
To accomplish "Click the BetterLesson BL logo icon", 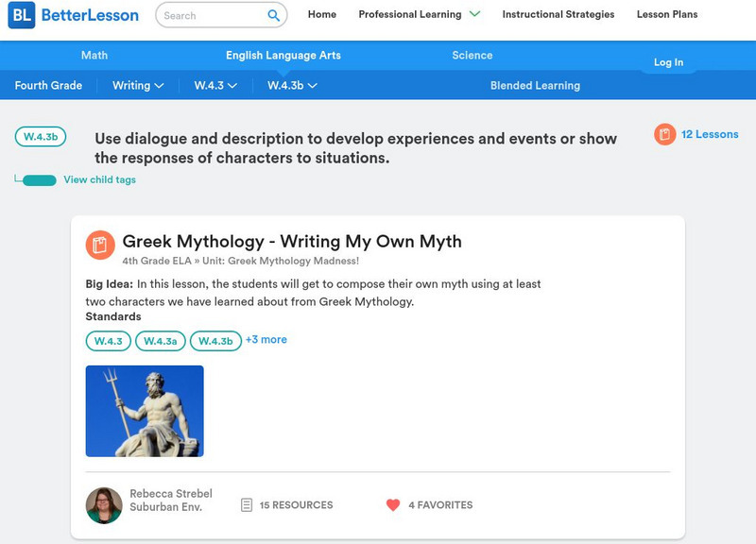I will click(x=22, y=15).
